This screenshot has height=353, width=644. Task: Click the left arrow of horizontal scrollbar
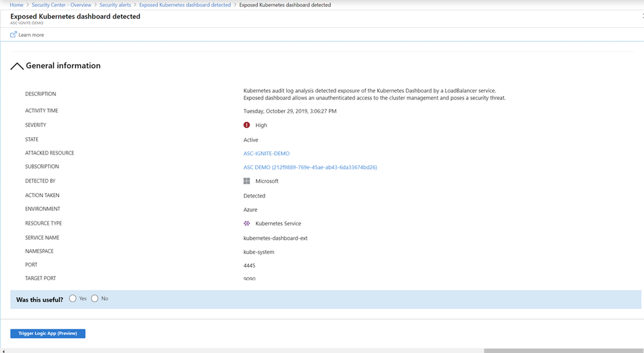tap(3, 351)
